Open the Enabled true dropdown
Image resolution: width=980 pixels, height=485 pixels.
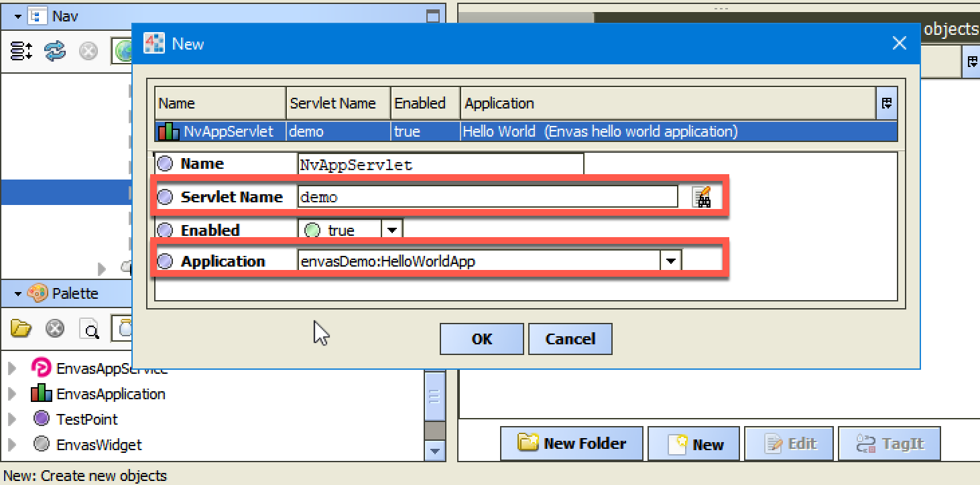pyautogui.click(x=391, y=230)
